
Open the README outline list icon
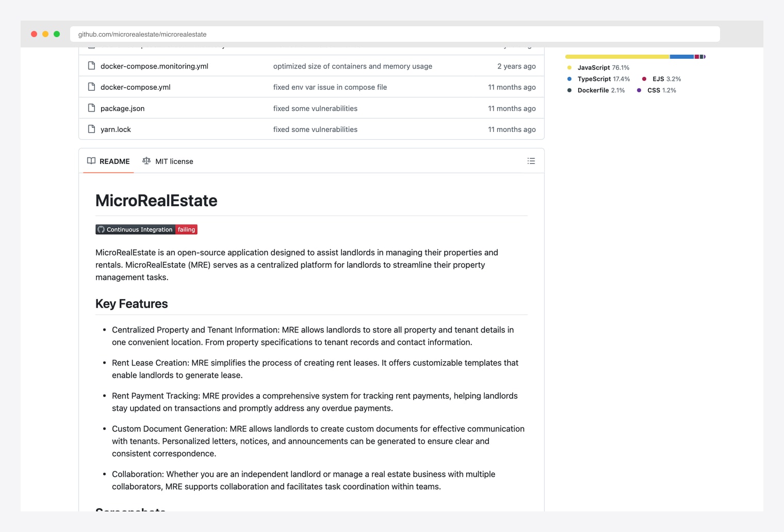[531, 161]
